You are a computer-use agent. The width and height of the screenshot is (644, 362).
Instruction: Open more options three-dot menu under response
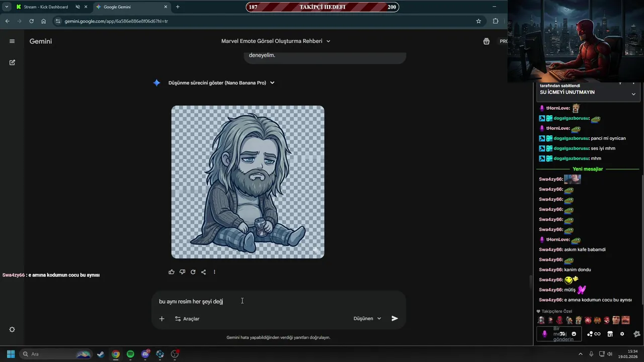tap(214, 272)
